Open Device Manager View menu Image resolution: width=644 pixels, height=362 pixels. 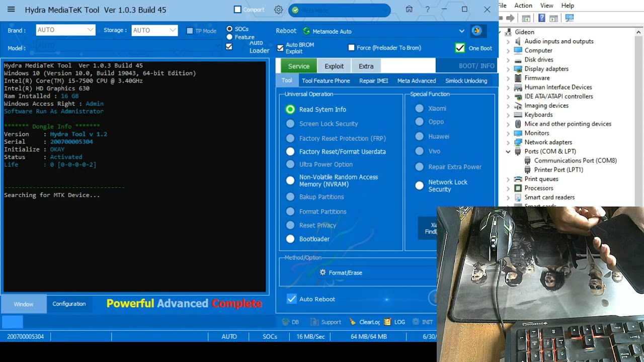(547, 6)
